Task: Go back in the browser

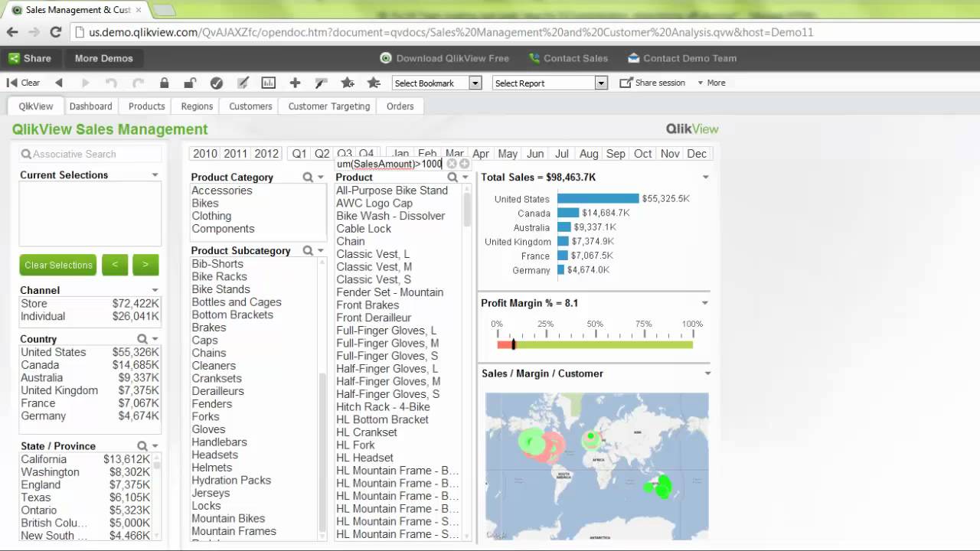Action: coord(12,32)
